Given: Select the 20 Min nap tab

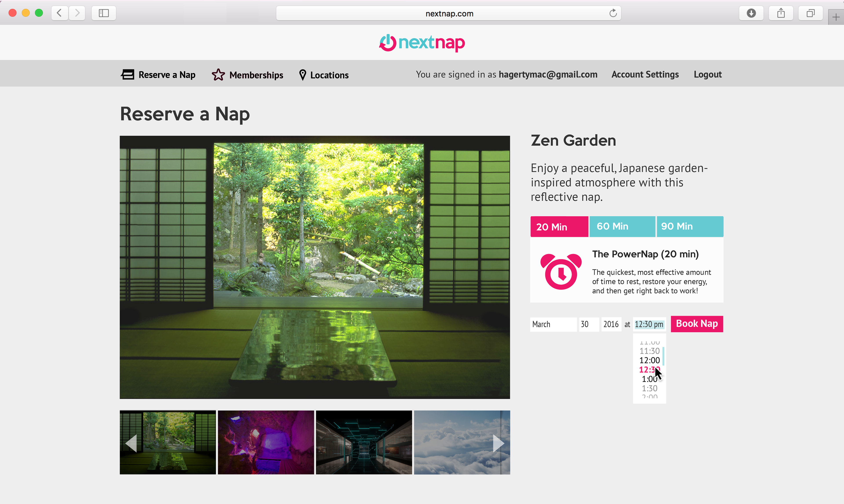Looking at the screenshot, I should 559,227.
